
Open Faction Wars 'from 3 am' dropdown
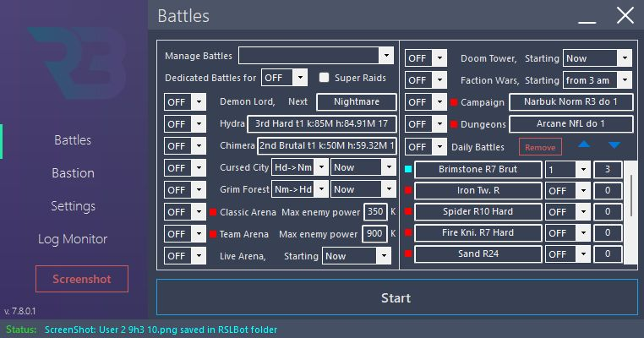[598, 80]
